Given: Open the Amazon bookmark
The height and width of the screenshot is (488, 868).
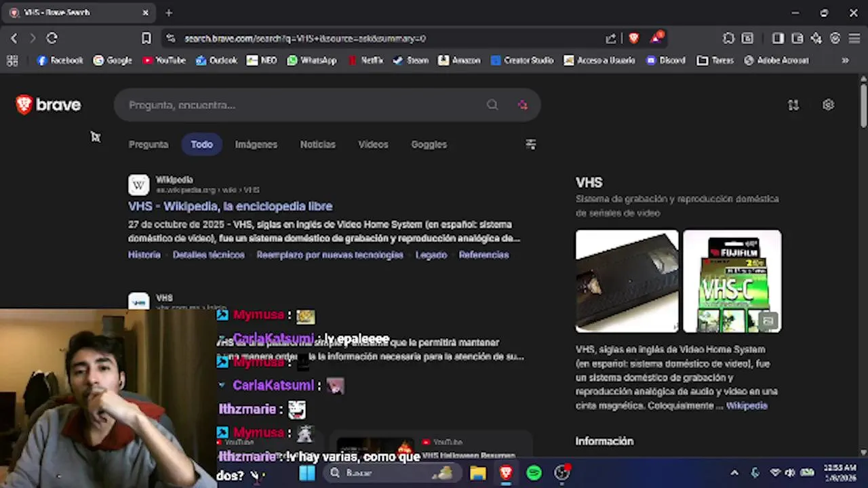Looking at the screenshot, I should coord(459,60).
